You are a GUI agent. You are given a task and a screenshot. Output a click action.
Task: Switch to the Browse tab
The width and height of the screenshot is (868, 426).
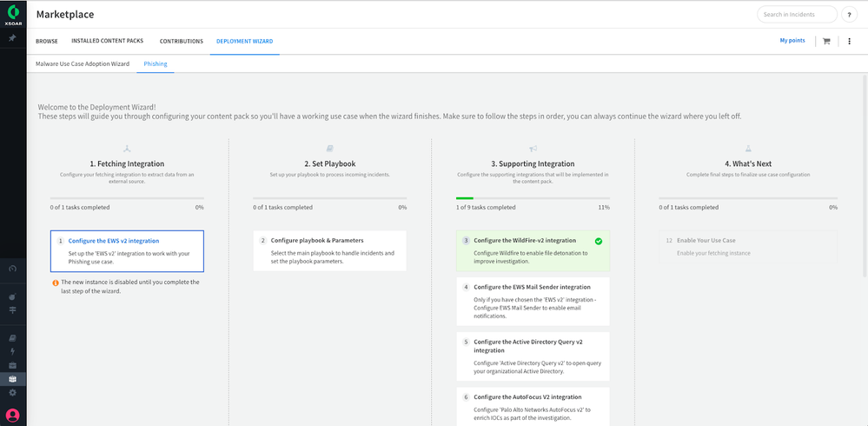[47, 41]
